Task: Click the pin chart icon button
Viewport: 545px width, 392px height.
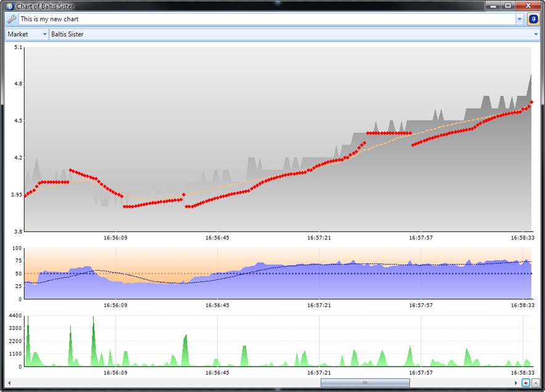Action: point(533,19)
